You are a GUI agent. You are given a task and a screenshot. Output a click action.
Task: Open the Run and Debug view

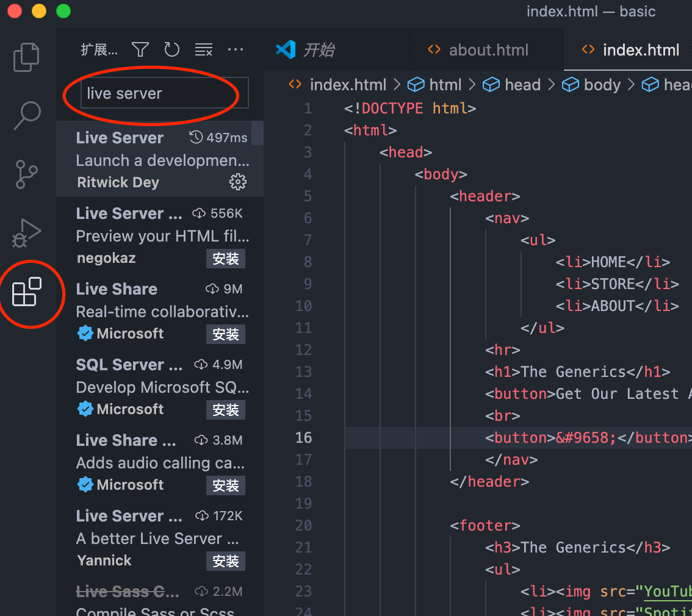26,233
